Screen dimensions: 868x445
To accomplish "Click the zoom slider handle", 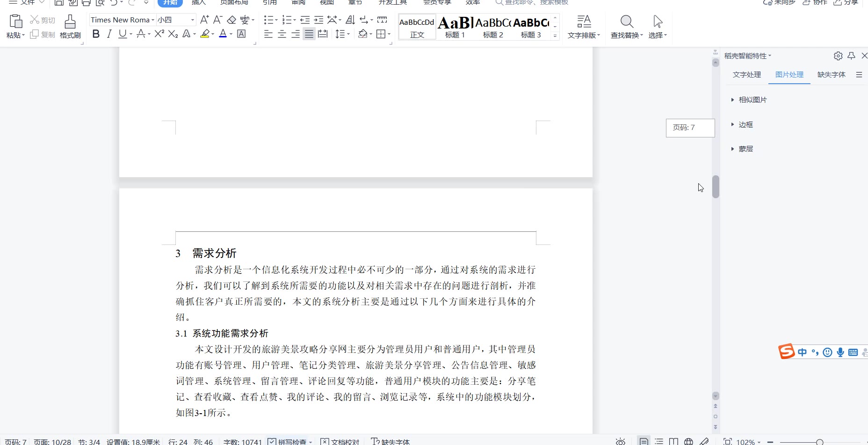I will tap(819, 442).
